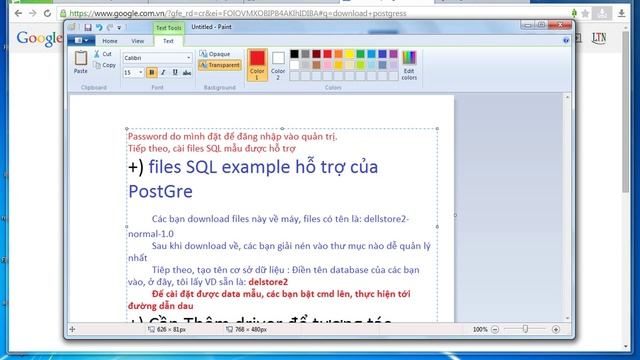Screen dimensions: 640x360
Task: Click browser Forward arrow behind Paint
Action: pyautogui.click(x=33, y=13)
